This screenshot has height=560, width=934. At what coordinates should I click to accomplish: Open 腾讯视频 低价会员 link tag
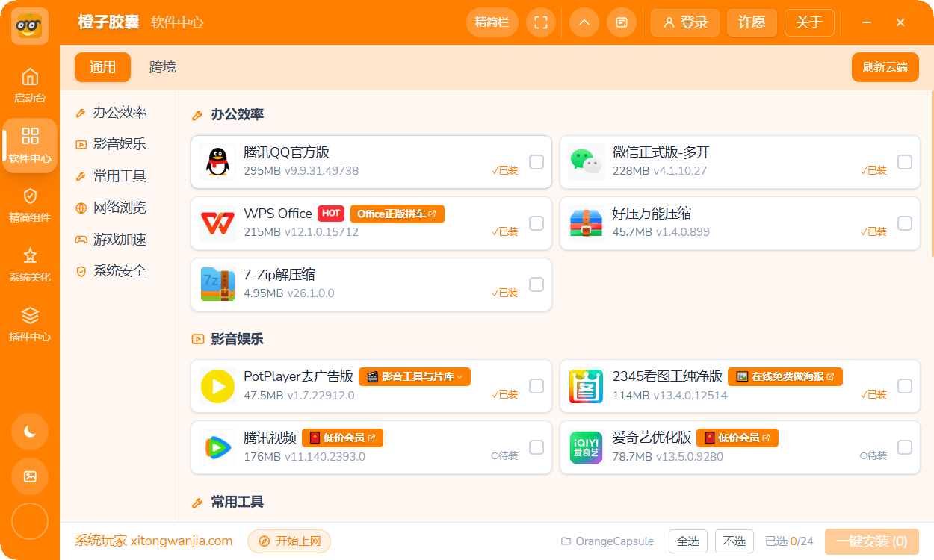tap(343, 438)
